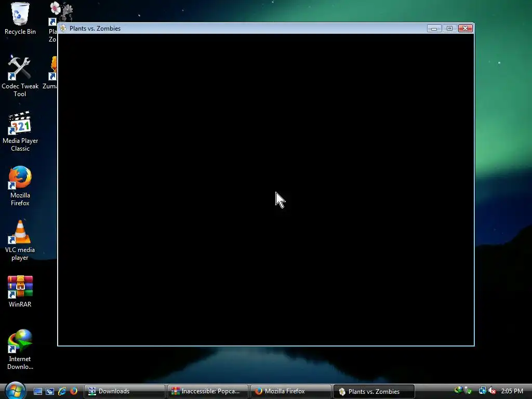Image resolution: width=532 pixels, height=399 pixels.
Task: Launch Internet Explorer from quick launch
Action: pos(62,391)
